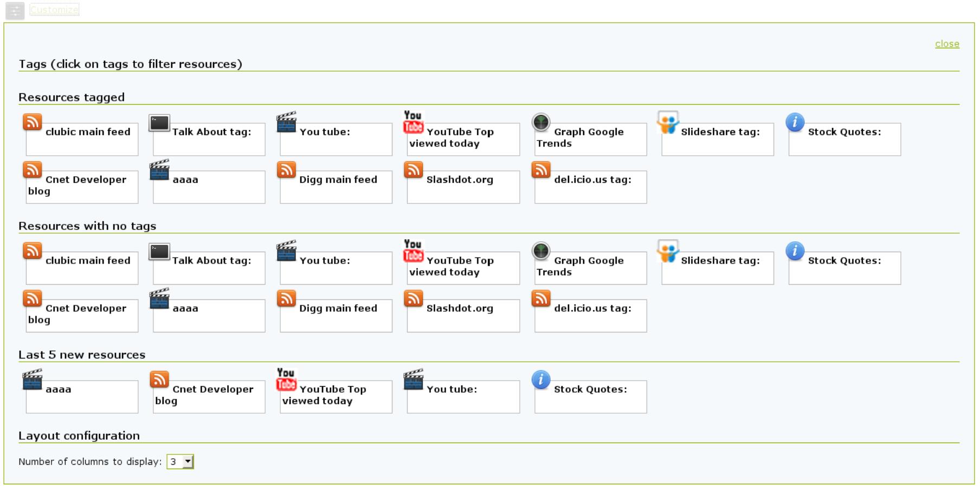980x487 pixels.
Task: Click Slideshare icon in Resources with no tags
Action: [668, 251]
